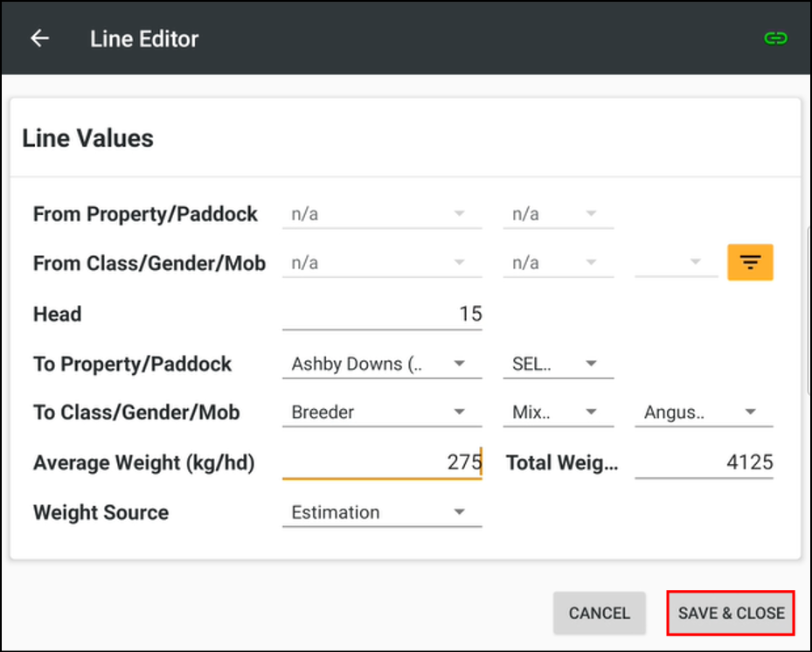Screen dimensions: 812x652
Task: Open From Paddock dropdown showing n/a
Action: (558, 215)
